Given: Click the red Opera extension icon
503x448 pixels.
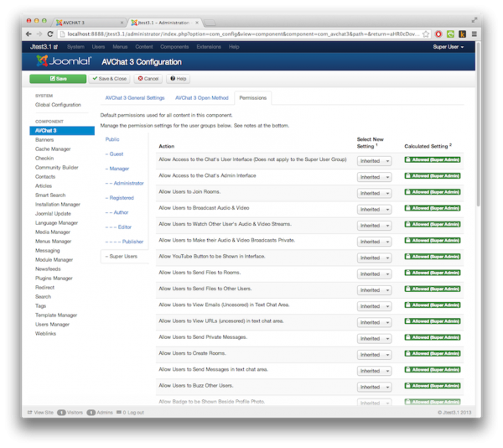Looking at the screenshot, I should point(438,34).
